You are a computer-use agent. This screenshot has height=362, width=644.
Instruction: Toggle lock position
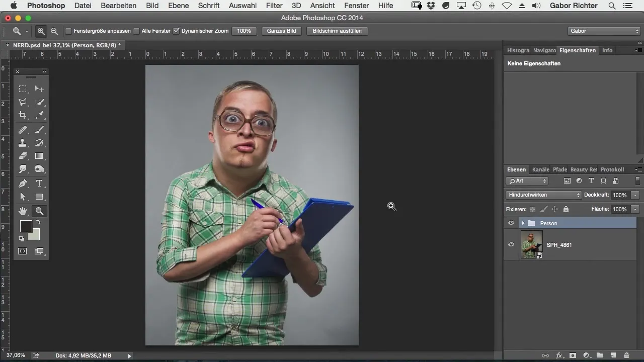(x=554, y=209)
